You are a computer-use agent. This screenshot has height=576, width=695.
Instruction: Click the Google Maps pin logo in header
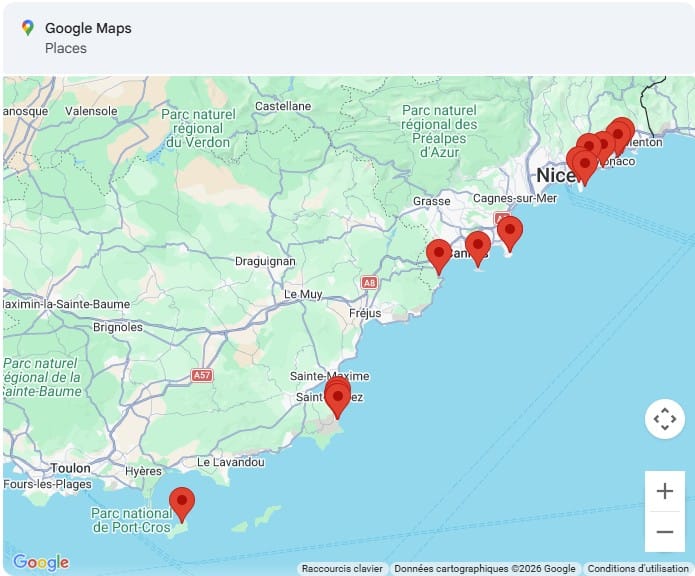[x=27, y=28]
